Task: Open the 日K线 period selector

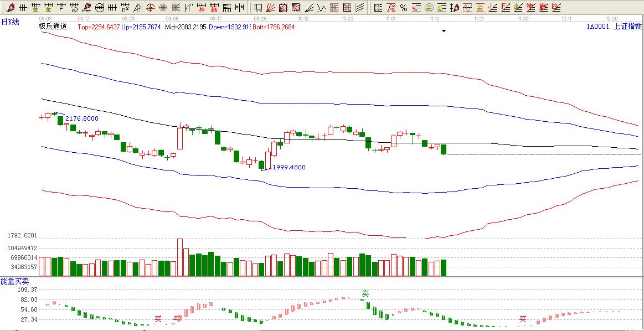Action: coord(9,22)
